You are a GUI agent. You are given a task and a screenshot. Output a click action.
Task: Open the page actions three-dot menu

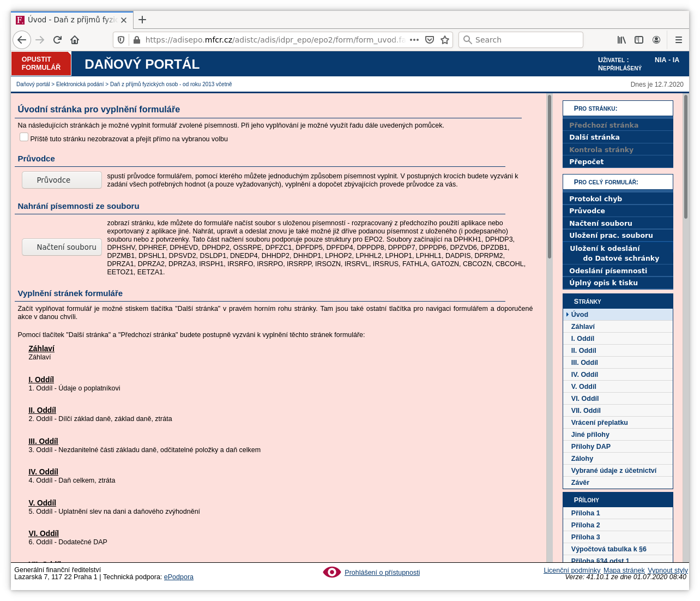(x=414, y=40)
